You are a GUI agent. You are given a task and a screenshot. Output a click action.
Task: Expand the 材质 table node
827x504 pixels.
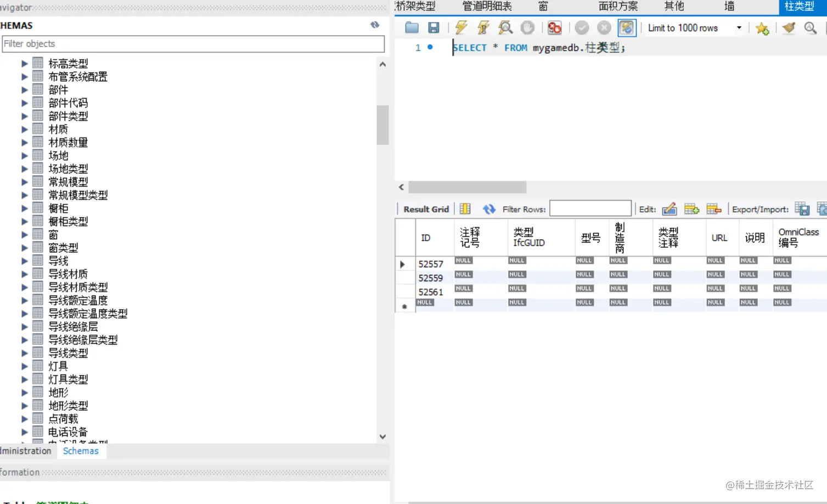[25, 129]
